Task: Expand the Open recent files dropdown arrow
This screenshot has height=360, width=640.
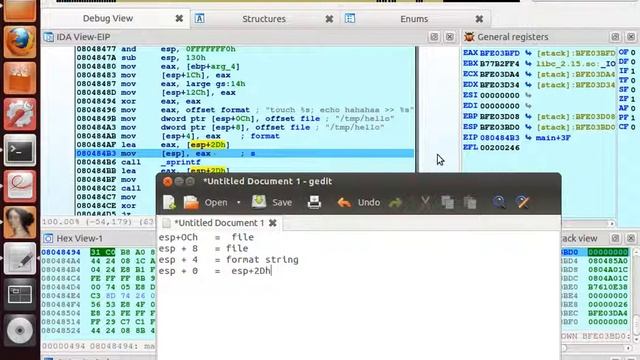Action: [239, 202]
